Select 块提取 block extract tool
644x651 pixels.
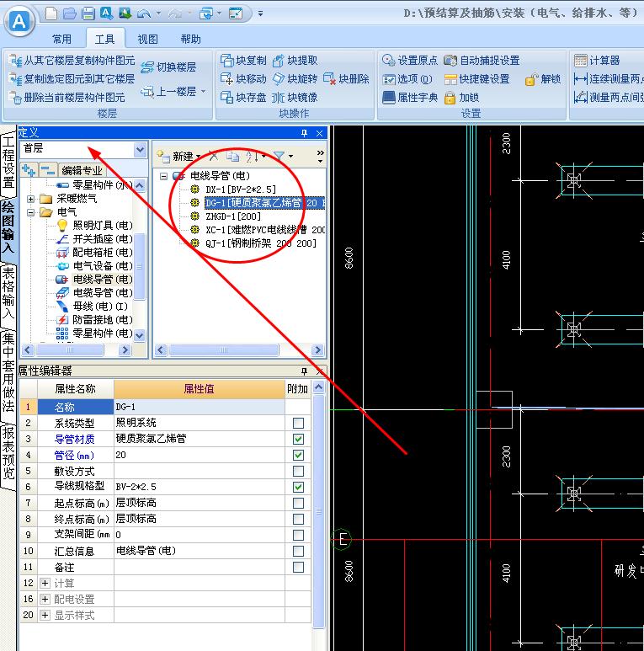[295, 61]
